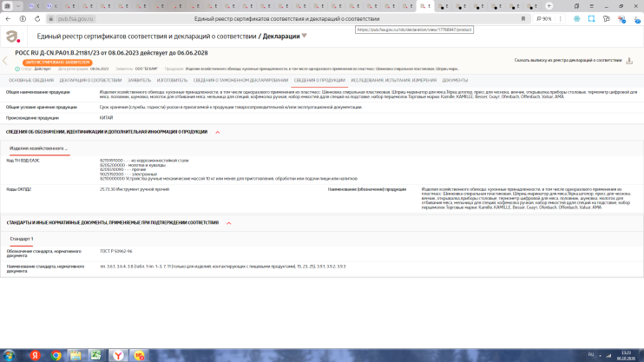Click the КИТАЙ origin value

tap(106, 118)
